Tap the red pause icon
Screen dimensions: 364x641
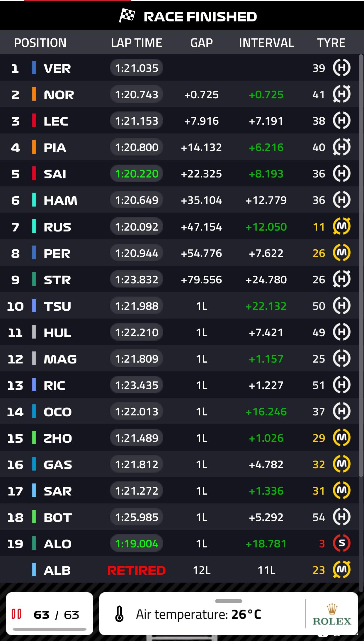click(16, 614)
